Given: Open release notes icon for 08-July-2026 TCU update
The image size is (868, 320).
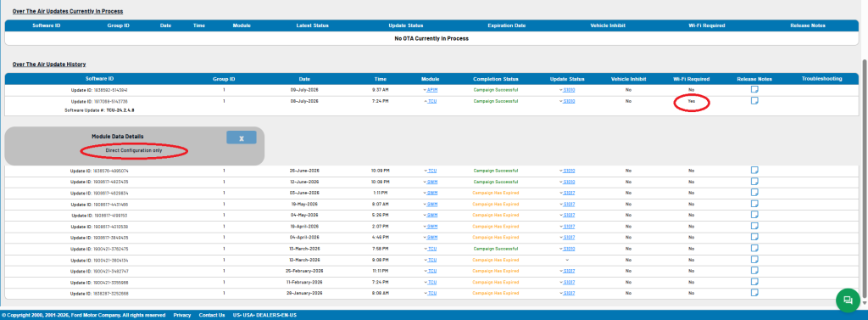Looking at the screenshot, I should tap(754, 101).
